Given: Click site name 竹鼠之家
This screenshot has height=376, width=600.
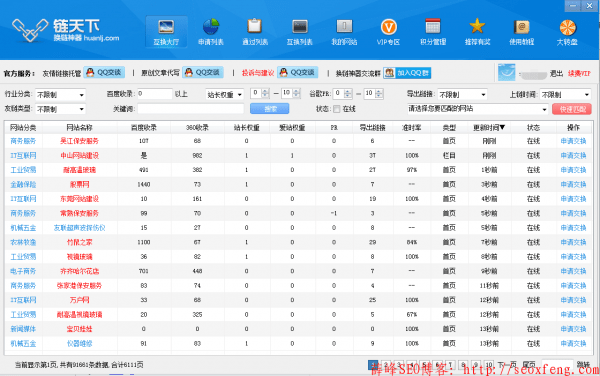Looking at the screenshot, I should tap(79, 242).
